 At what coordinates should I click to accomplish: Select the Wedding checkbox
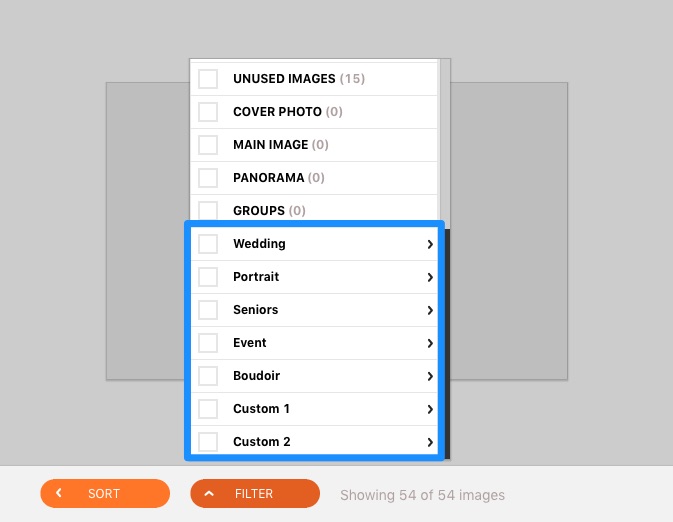[208, 244]
